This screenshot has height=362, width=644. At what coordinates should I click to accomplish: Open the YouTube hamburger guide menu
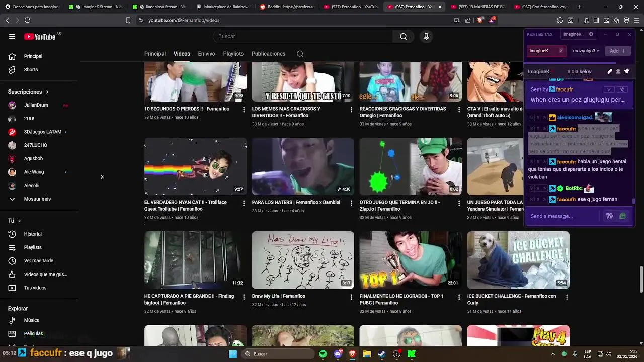(x=12, y=37)
